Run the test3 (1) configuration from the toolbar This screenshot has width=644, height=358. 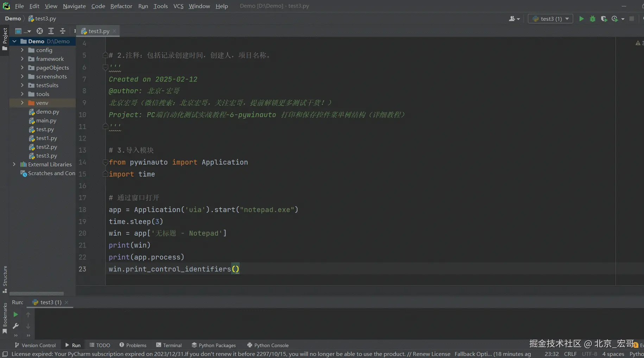[581, 19]
